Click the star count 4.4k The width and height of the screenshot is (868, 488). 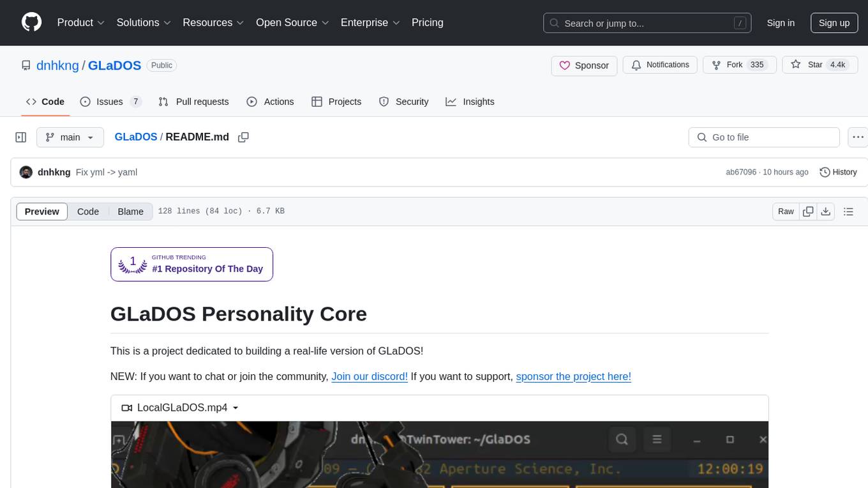tap(837, 65)
